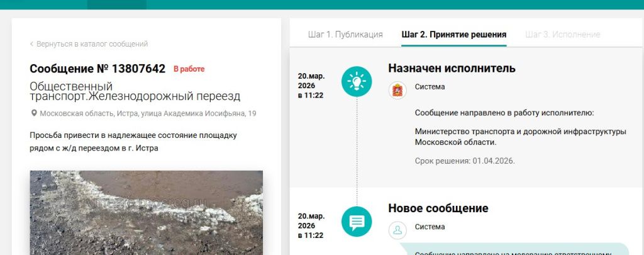Screen dimensions: 644x255
Task: Open 'Шаг 3. Исполнение' tab
Action: [x=562, y=35]
